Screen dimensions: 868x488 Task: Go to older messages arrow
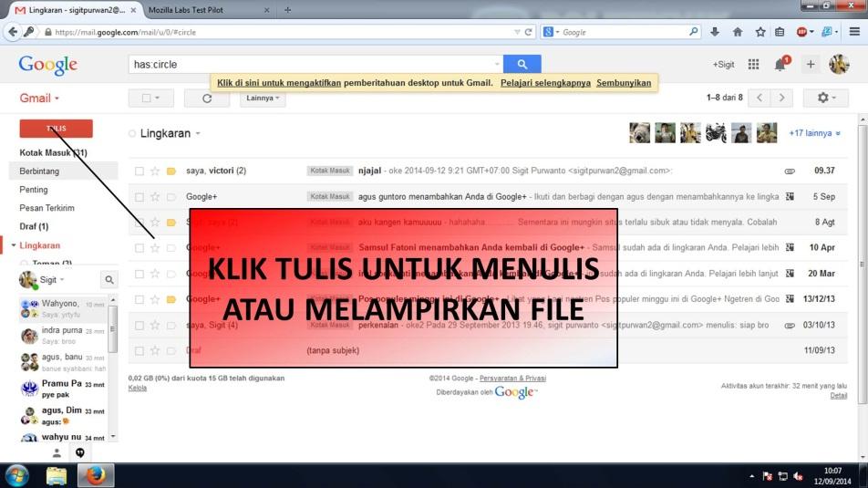click(781, 98)
